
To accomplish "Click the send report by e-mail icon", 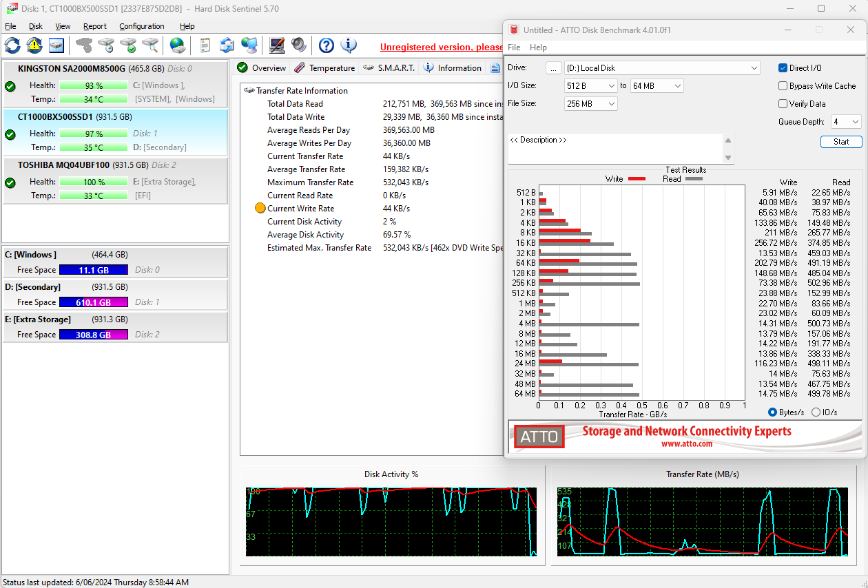I will coord(227,45).
